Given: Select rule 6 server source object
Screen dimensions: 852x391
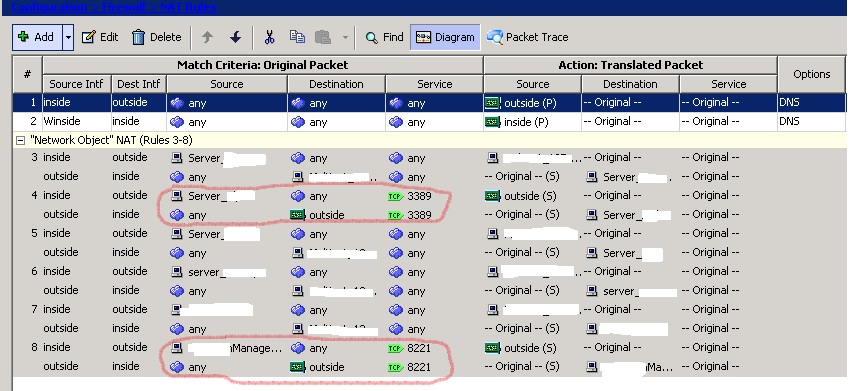Looking at the screenshot, I should point(218,272).
